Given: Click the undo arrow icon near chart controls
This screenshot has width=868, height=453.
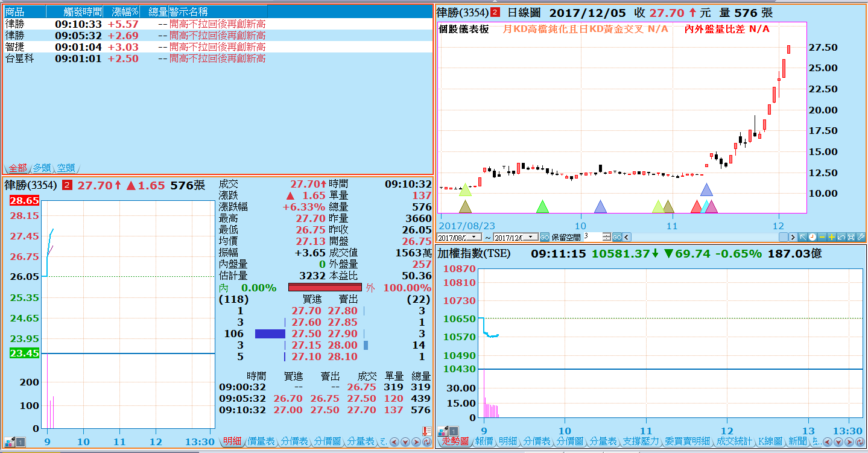Looking at the screenshot, I should (x=841, y=237).
